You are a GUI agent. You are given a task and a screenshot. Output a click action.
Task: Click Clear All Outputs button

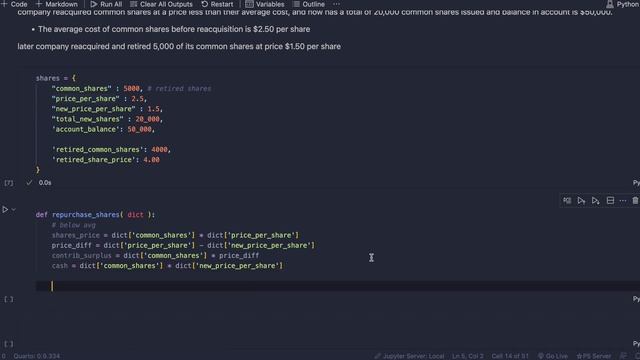[x=161, y=4]
